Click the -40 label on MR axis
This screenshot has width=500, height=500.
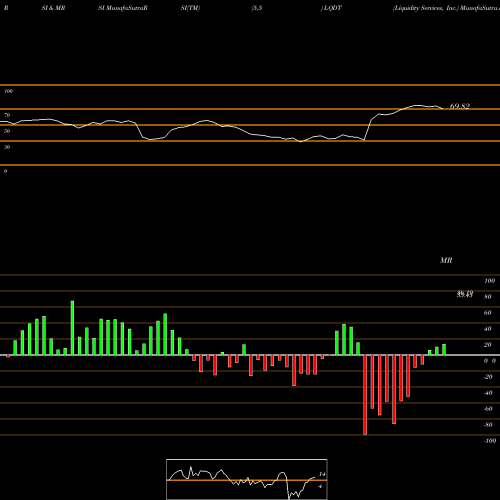(x=488, y=393)
